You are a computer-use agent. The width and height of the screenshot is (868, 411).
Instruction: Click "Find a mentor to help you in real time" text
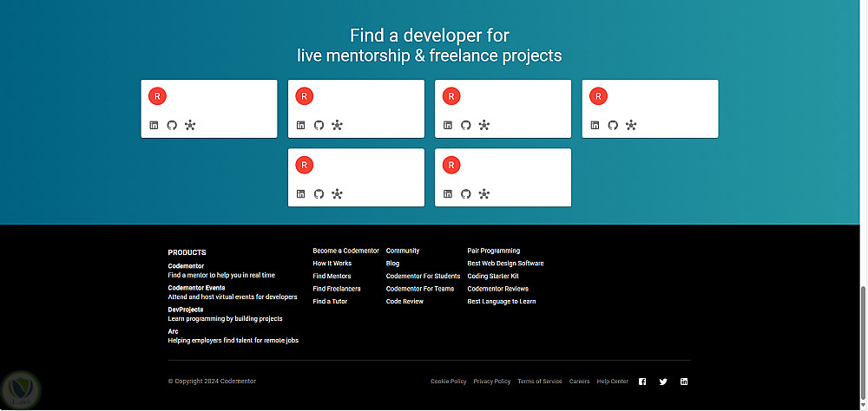221,275
